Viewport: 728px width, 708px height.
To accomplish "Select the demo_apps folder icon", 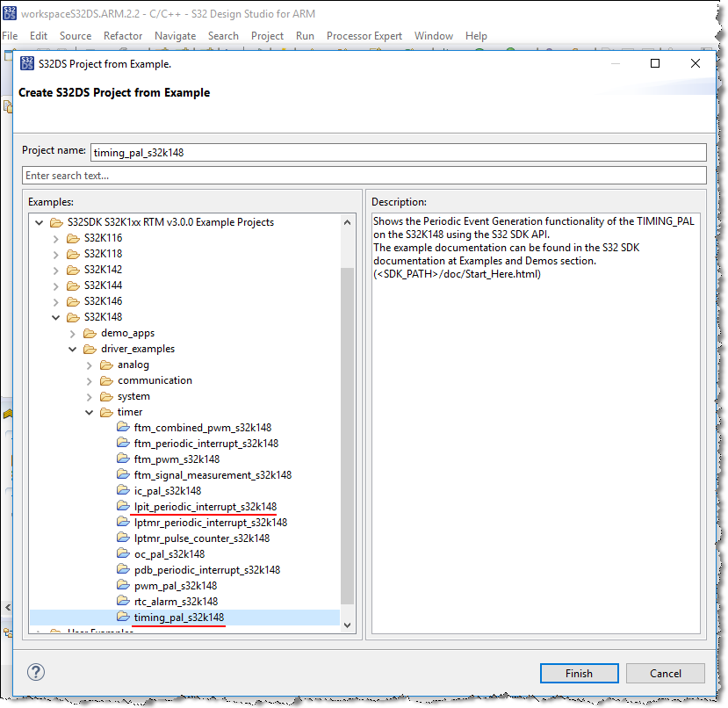I will click(x=90, y=333).
